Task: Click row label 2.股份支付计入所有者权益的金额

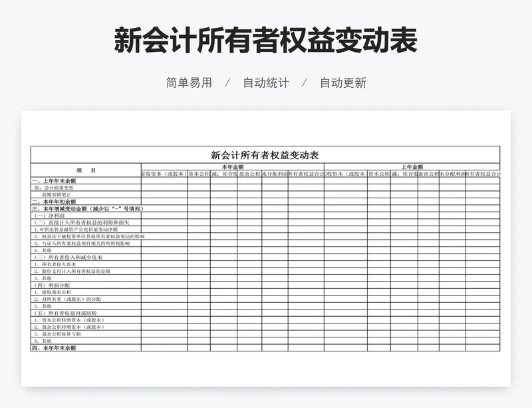Action: pyautogui.click(x=72, y=271)
